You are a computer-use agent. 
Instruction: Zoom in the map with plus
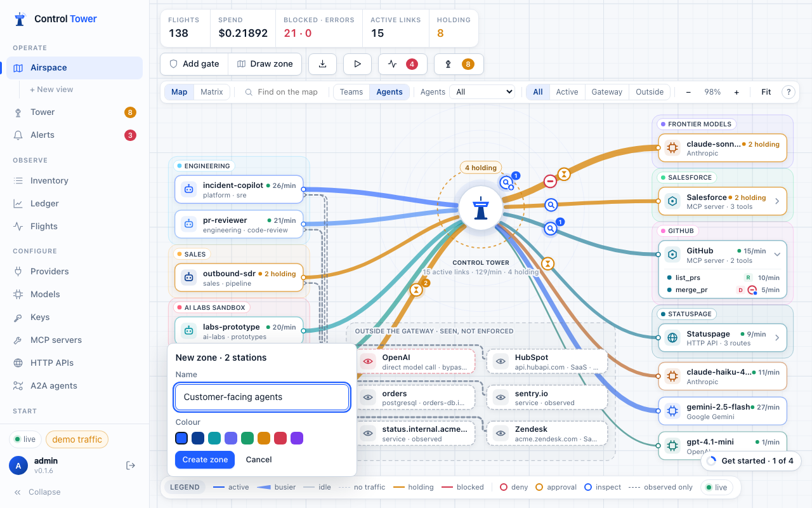click(737, 92)
